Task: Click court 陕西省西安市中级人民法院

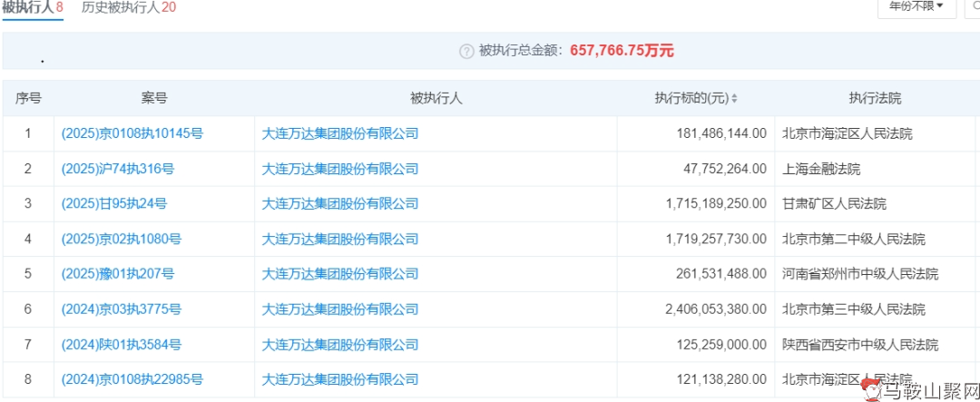Action: [860, 345]
